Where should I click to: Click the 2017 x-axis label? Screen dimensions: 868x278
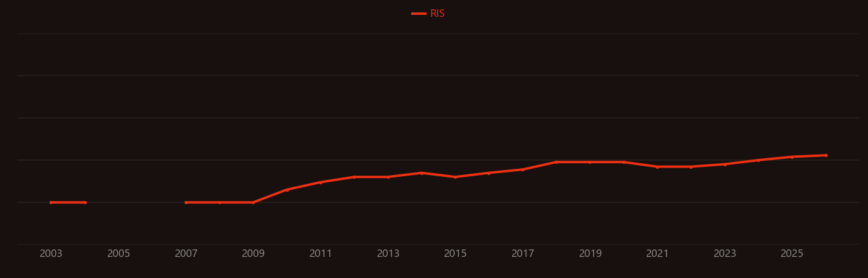(x=523, y=254)
